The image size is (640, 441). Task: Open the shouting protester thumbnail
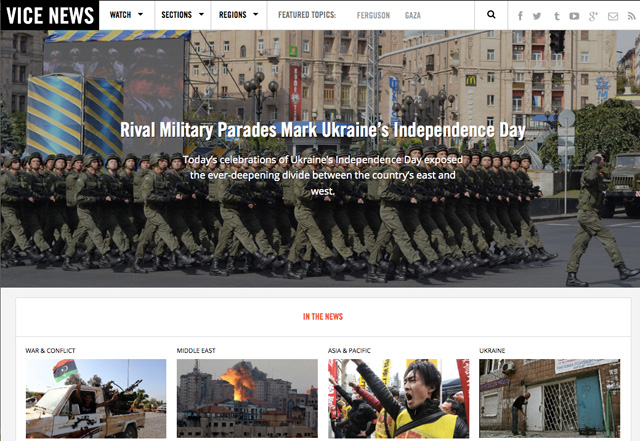pyautogui.click(x=398, y=398)
